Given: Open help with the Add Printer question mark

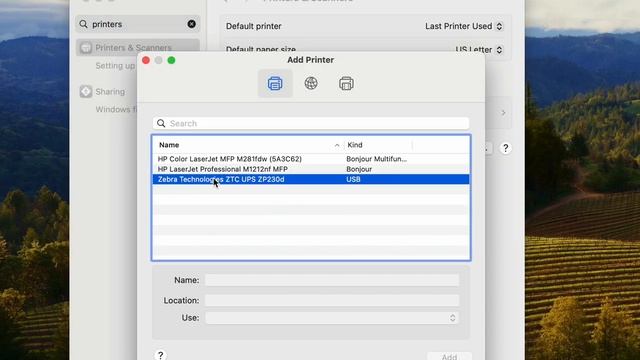Looking at the screenshot, I should 160,355.
